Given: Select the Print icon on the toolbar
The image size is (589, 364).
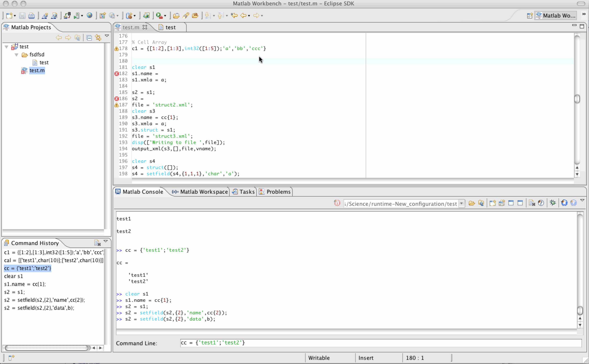Looking at the screenshot, I should [32, 15].
